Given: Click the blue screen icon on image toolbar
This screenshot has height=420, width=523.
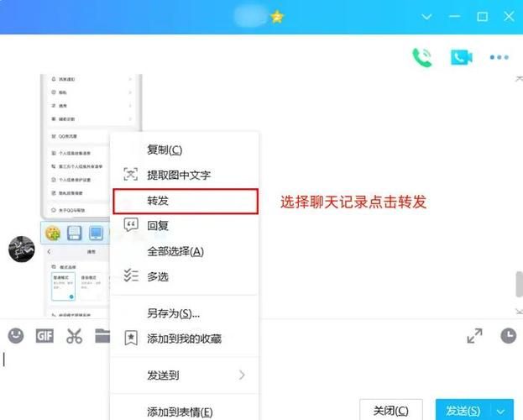Looking at the screenshot, I should click(97, 233).
